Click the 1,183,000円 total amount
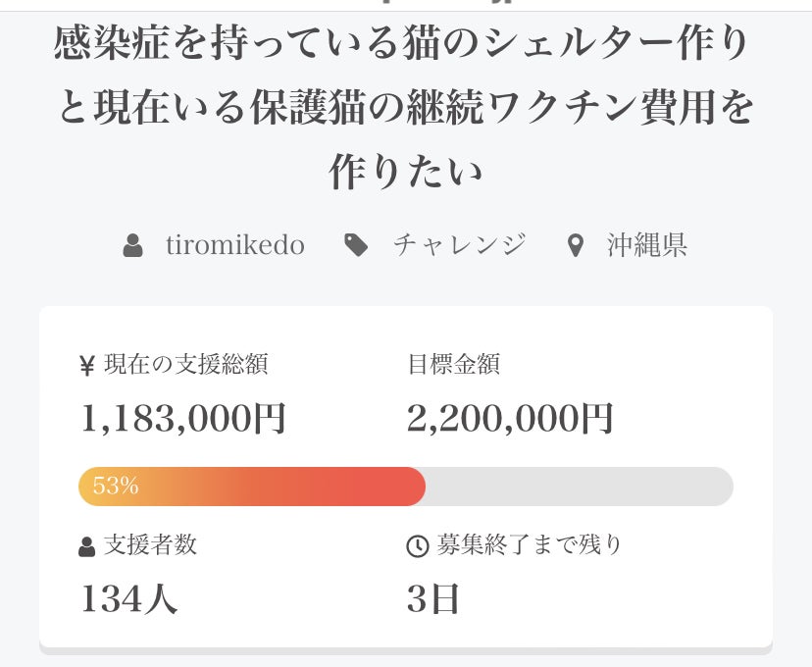 tap(182, 419)
